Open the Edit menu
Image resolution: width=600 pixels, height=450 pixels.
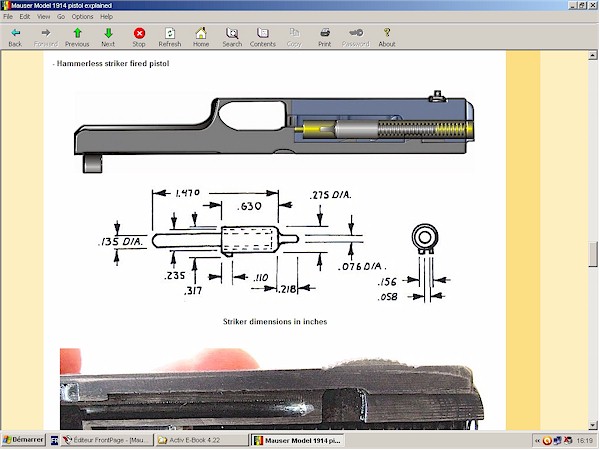[x=24, y=16]
